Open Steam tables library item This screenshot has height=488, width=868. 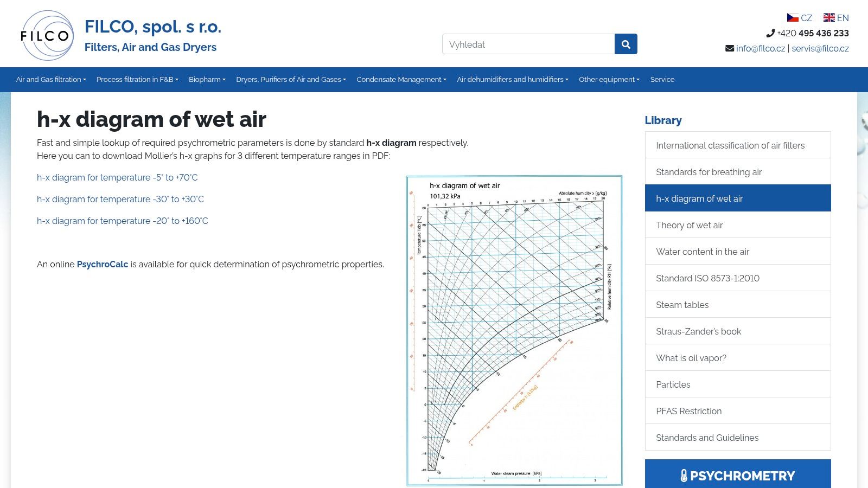738,305
